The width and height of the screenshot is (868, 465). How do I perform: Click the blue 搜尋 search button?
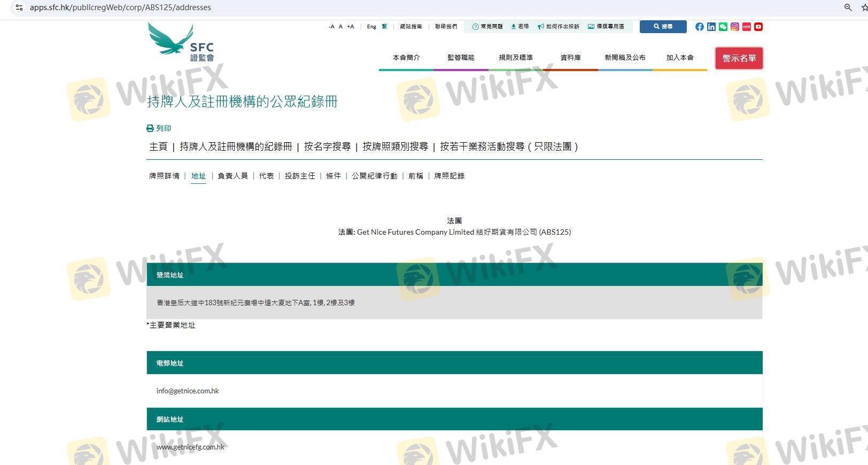pyautogui.click(x=663, y=27)
